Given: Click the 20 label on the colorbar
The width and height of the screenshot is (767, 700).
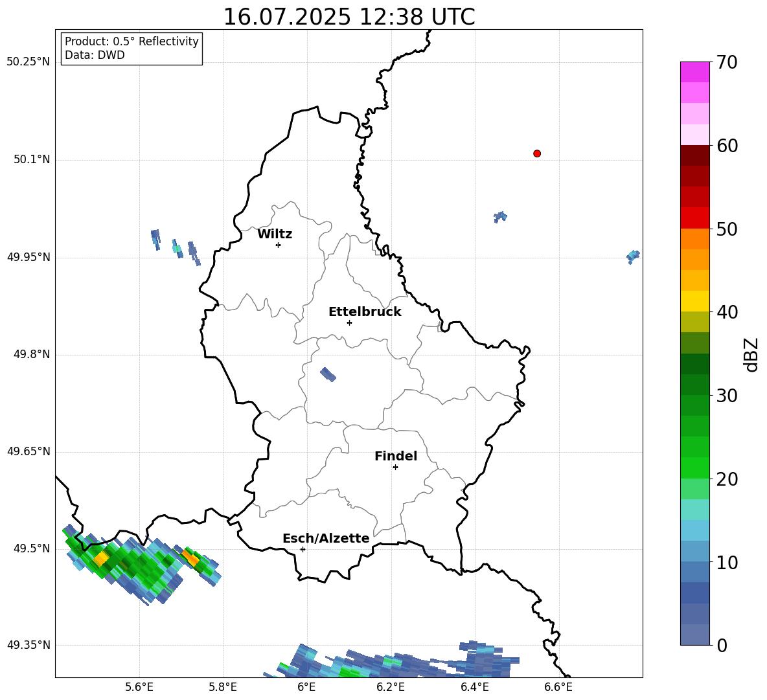Looking at the screenshot, I should click(x=727, y=479).
